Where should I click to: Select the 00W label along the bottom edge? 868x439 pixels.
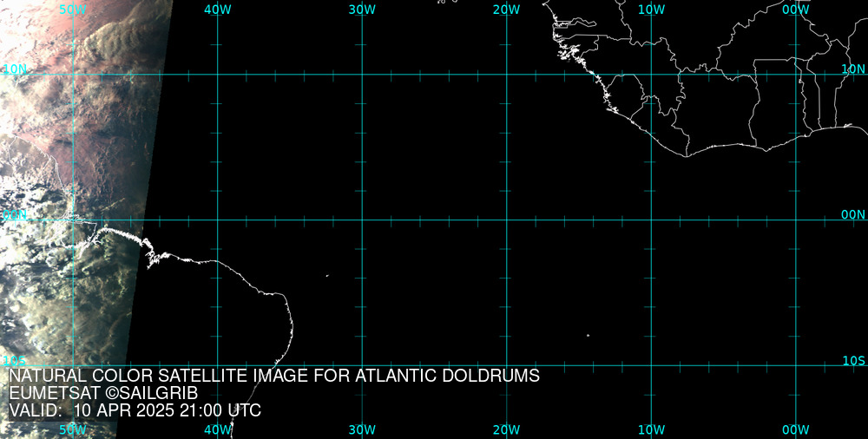796,430
